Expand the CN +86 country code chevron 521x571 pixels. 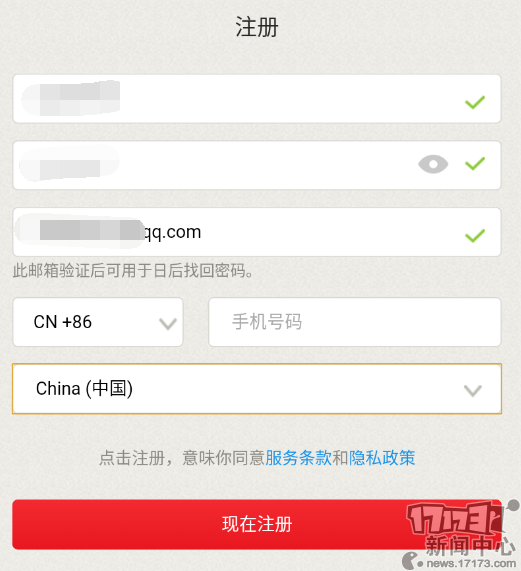click(x=168, y=324)
